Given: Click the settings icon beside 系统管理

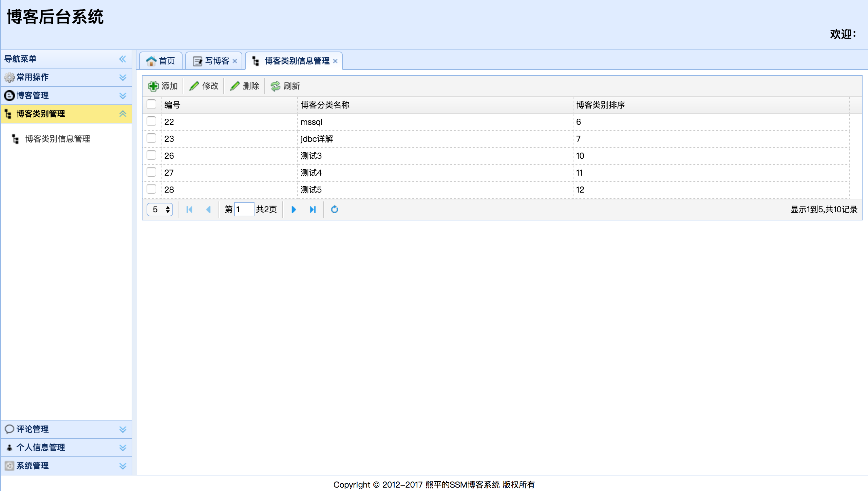Looking at the screenshot, I should (x=10, y=466).
